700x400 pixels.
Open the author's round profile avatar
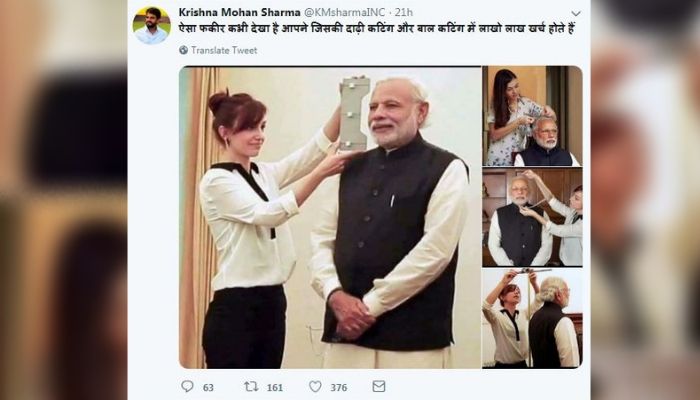pyautogui.click(x=151, y=25)
